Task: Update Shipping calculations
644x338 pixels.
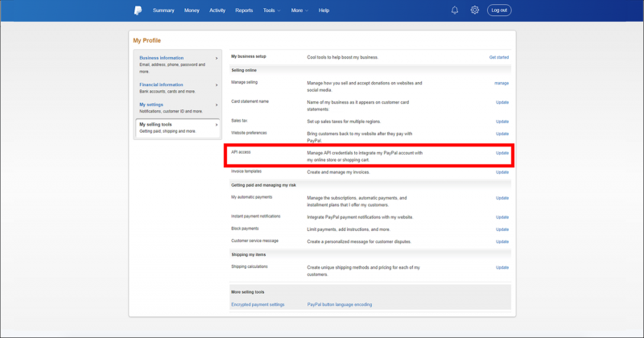Action: [x=502, y=268]
